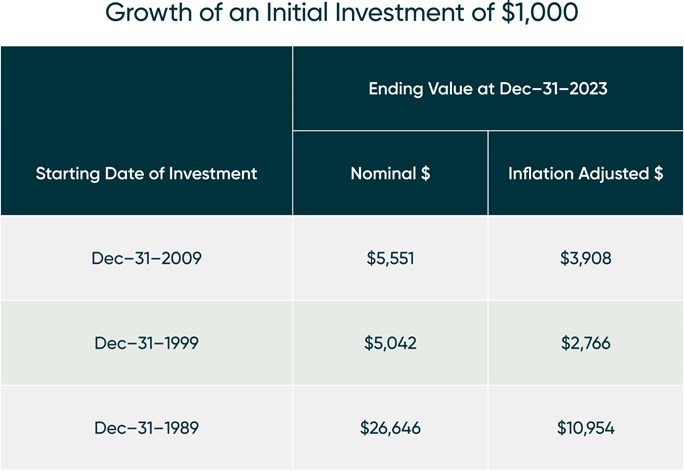Select the "Starting Date of Investment" column header
Image resolution: width=684 pixels, height=471 pixels.
tap(146, 173)
